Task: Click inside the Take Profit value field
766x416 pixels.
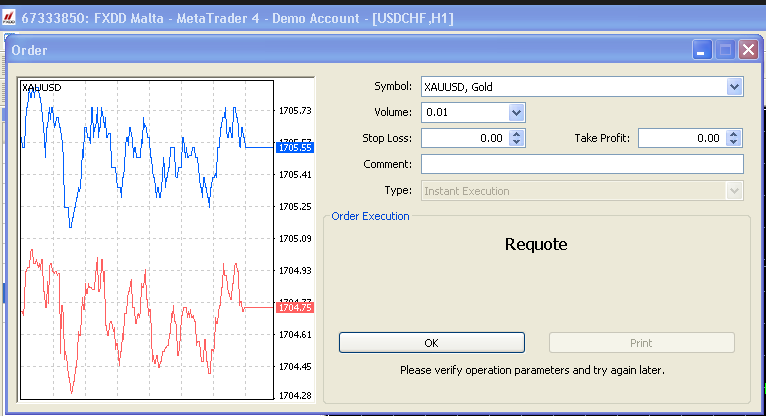Action: (681, 139)
